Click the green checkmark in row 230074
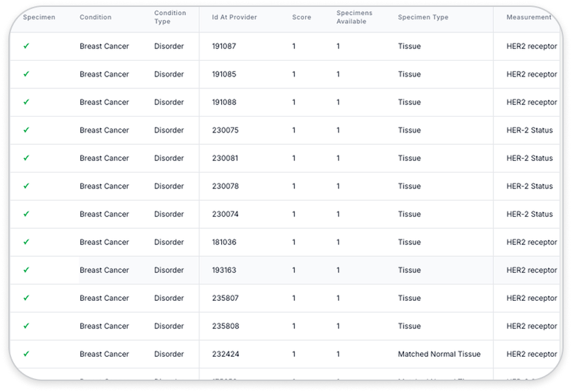Image resolution: width=572 pixels, height=392 pixels. 26,214
